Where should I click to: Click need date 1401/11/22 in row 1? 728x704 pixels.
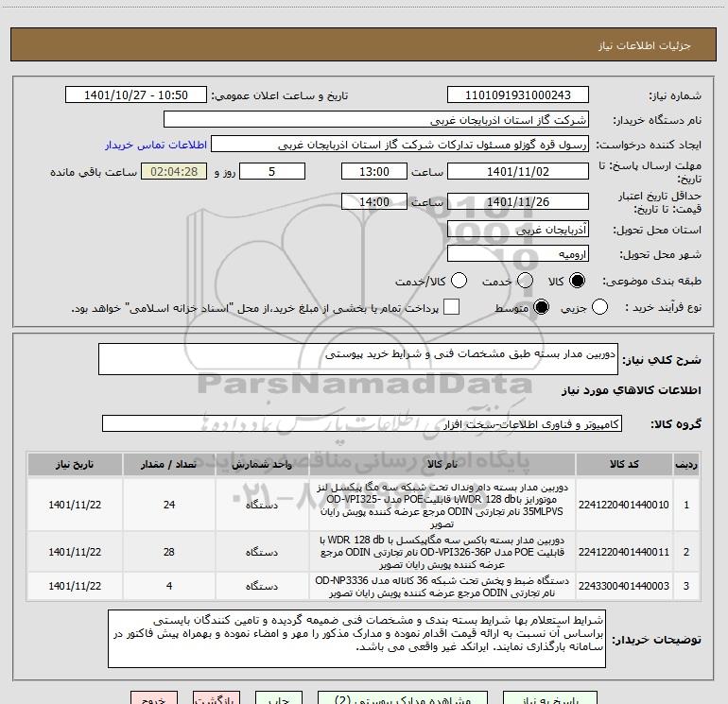75,505
